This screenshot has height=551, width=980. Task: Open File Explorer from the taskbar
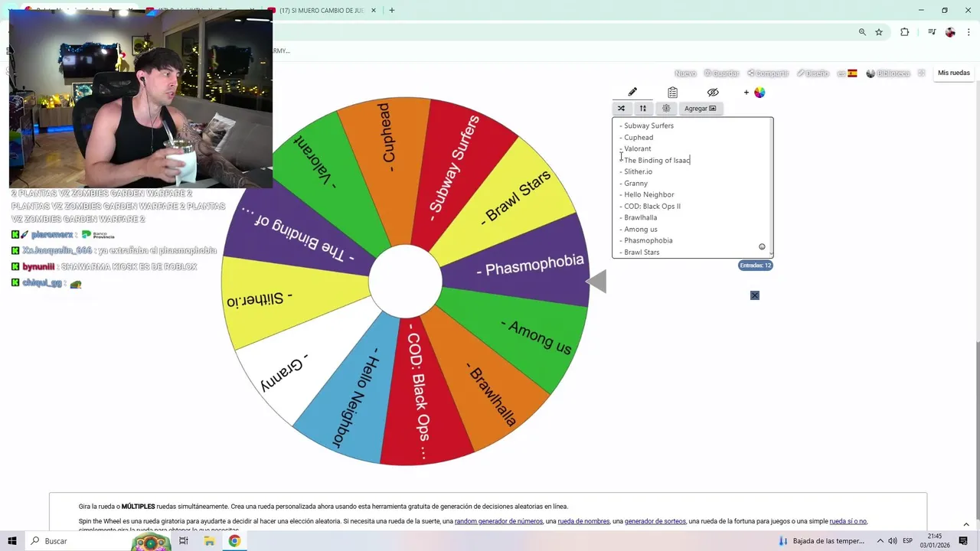(209, 541)
